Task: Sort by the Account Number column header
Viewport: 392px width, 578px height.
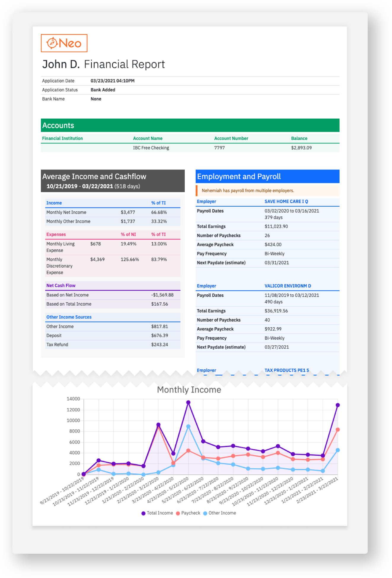Action: click(x=231, y=138)
